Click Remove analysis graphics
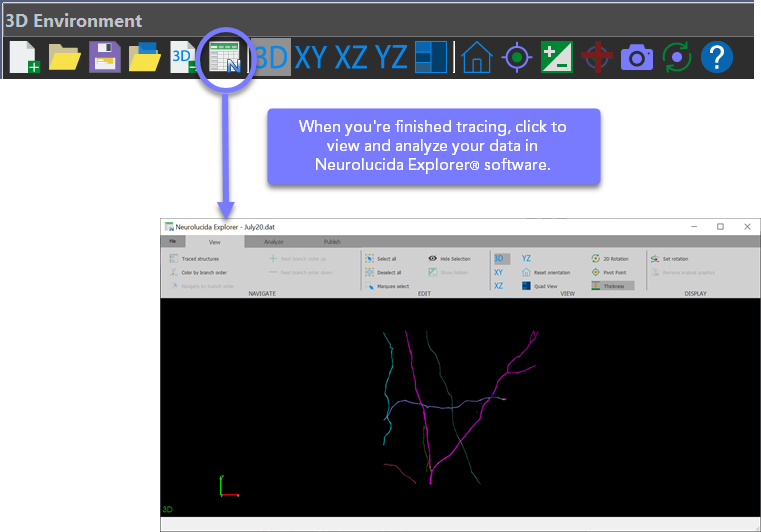This screenshot has height=532, width=761. (683, 272)
